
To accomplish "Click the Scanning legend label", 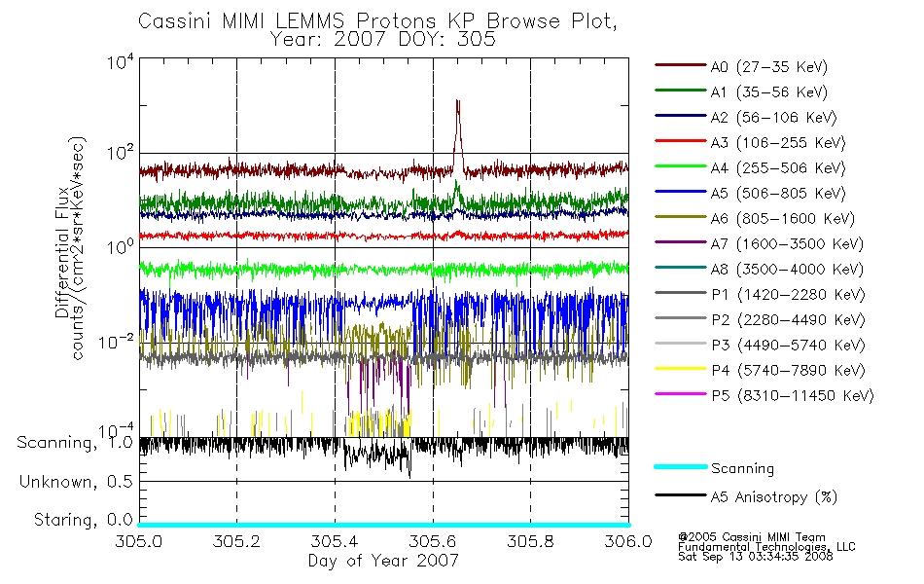I will pos(742,469).
